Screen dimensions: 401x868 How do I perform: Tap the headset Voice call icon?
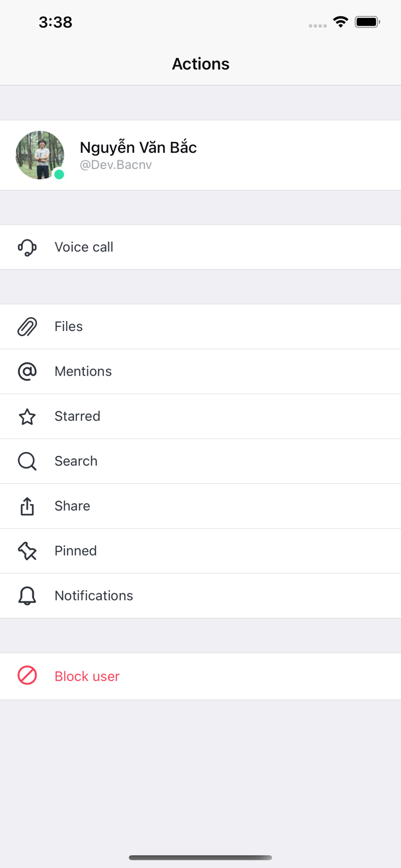(27, 247)
